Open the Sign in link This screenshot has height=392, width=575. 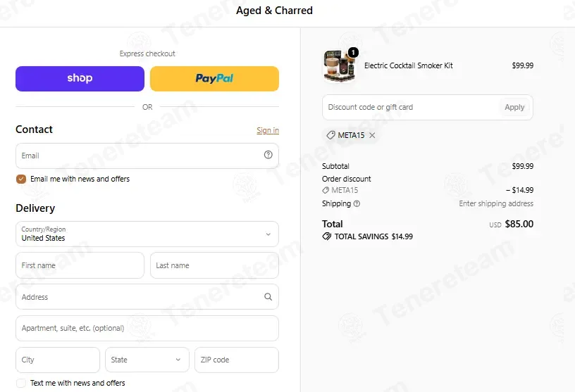pos(268,130)
